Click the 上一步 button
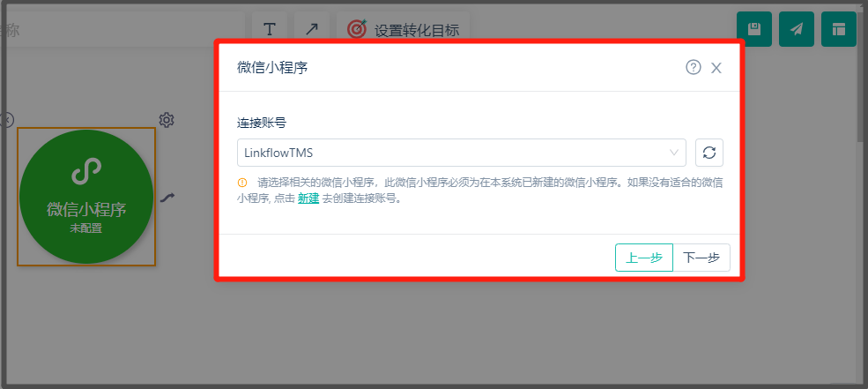Screen dimensions: 868x389 pyautogui.click(x=644, y=258)
